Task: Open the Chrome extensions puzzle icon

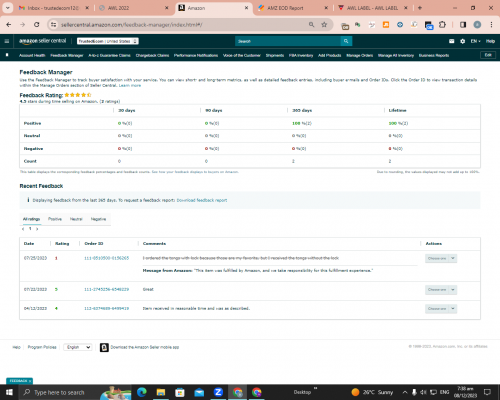Action: pyautogui.click(x=442, y=25)
